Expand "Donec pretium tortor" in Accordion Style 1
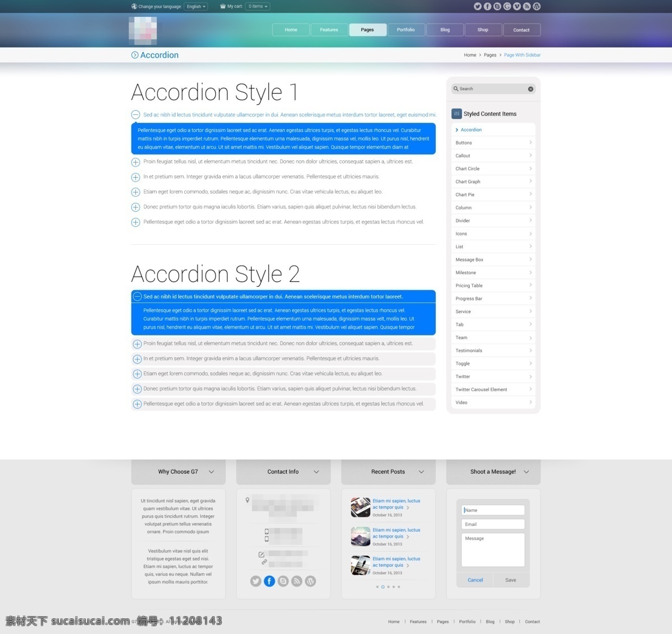The height and width of the screenshot is (634, 672). [x=136, y=207]
